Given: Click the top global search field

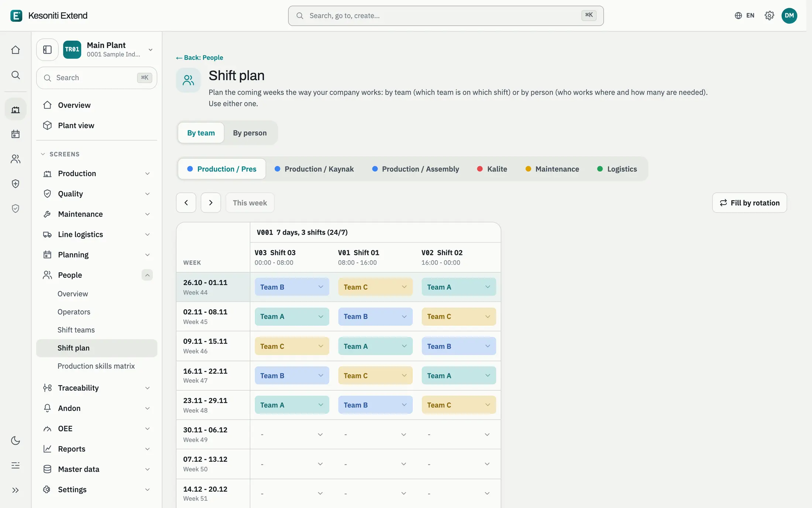Looking at the screenshot, I should tap(446, 16).
